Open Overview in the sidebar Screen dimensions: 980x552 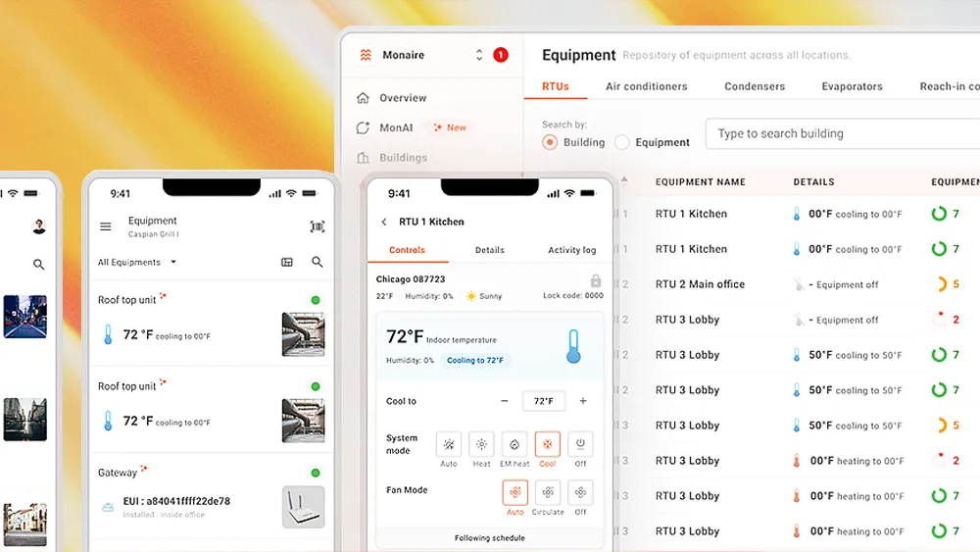pyautogui.click(x=403, y=98)
